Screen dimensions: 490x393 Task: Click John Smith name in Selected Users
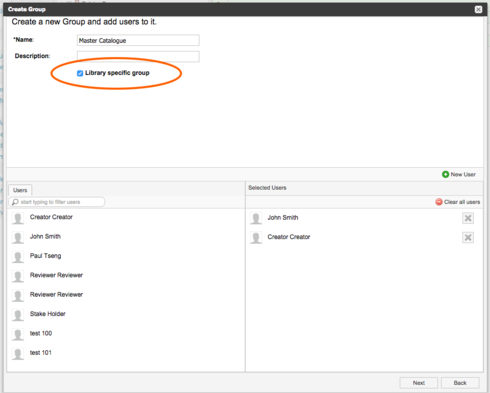tap(283, 218)
